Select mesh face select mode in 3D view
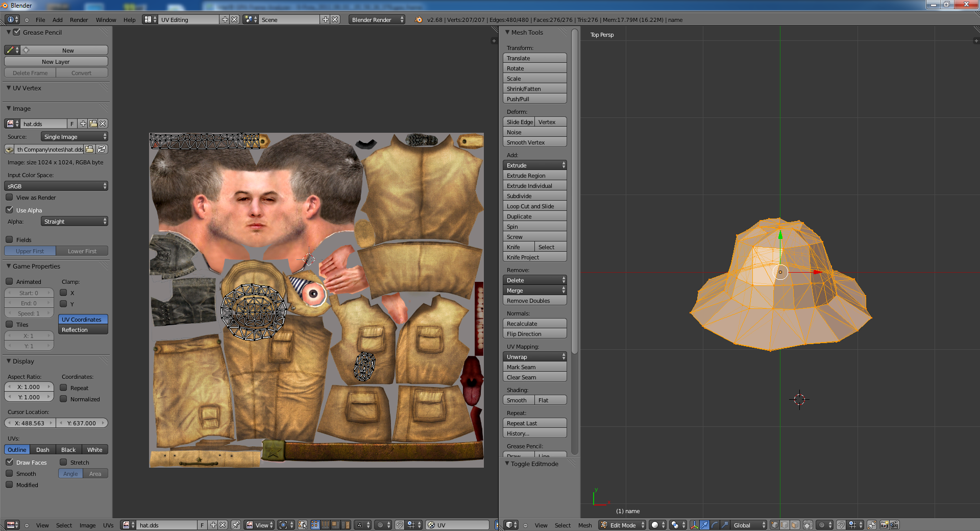The image size is (980, 531). (x=795, y=525)
